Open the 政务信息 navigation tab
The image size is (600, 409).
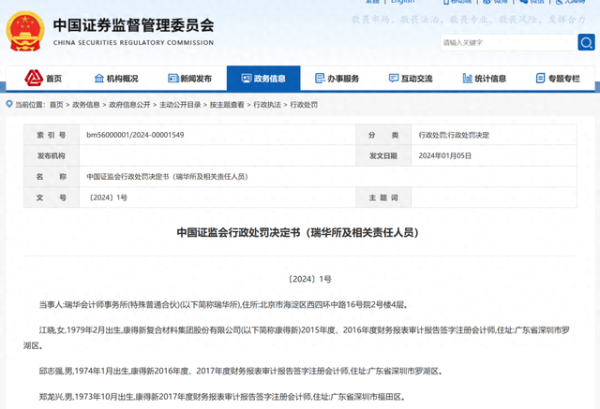263,78
